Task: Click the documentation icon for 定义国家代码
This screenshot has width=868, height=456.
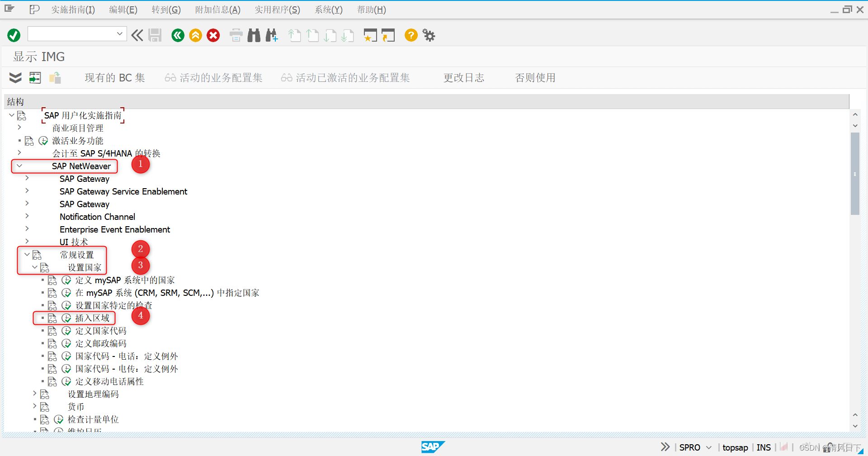Action: pos(52,331)
